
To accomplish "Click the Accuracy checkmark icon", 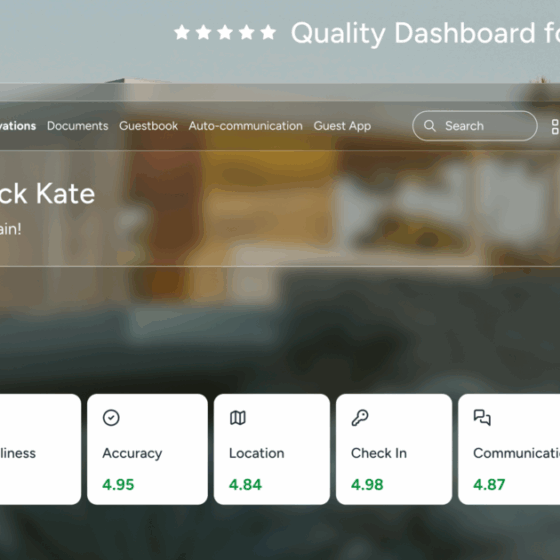I will (111, 418).
